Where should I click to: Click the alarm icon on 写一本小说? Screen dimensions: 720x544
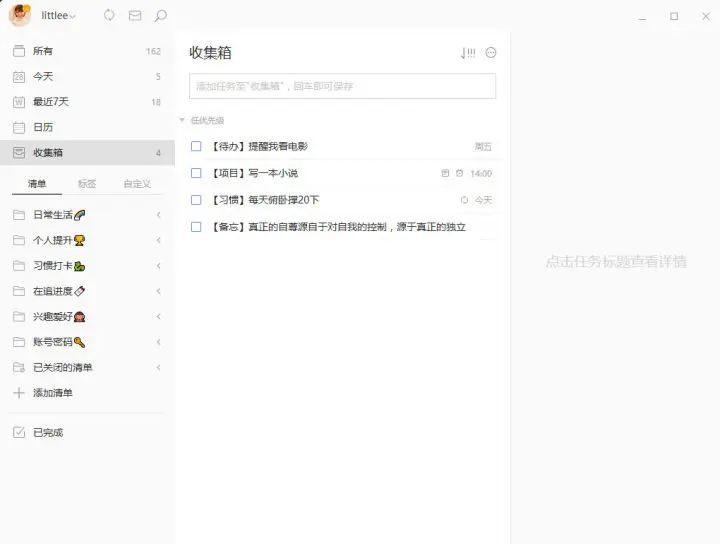(459, 173)
